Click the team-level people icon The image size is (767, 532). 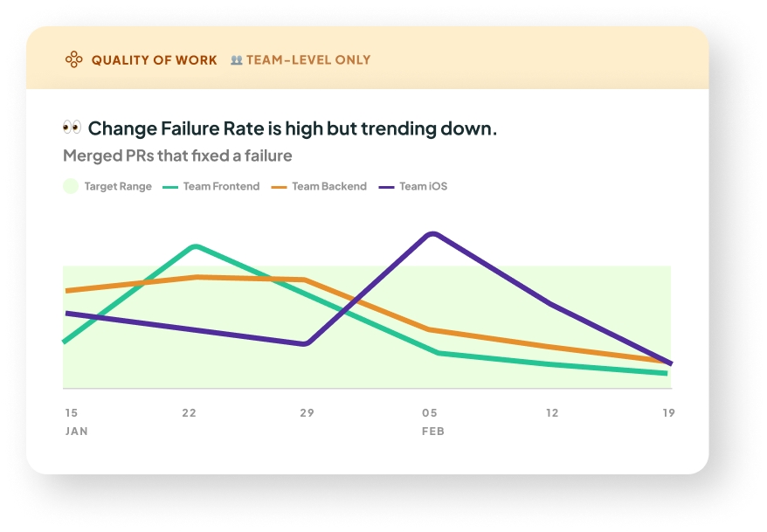click(x=236, y=60)
